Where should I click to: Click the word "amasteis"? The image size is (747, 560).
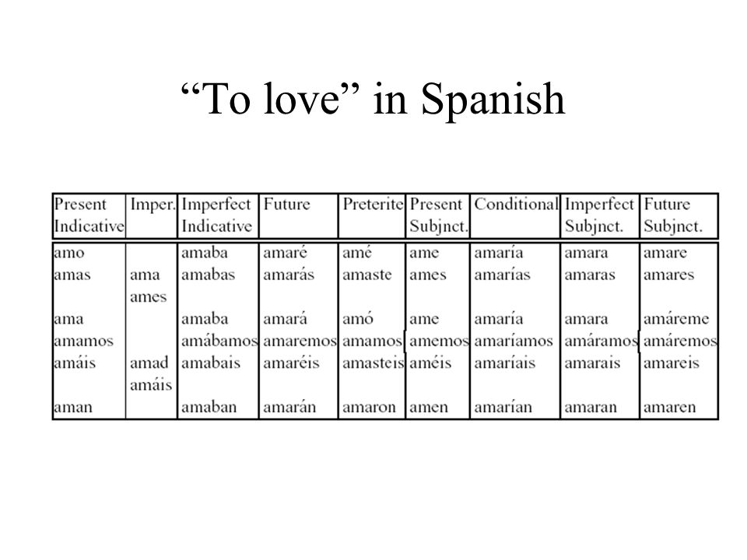373,363
